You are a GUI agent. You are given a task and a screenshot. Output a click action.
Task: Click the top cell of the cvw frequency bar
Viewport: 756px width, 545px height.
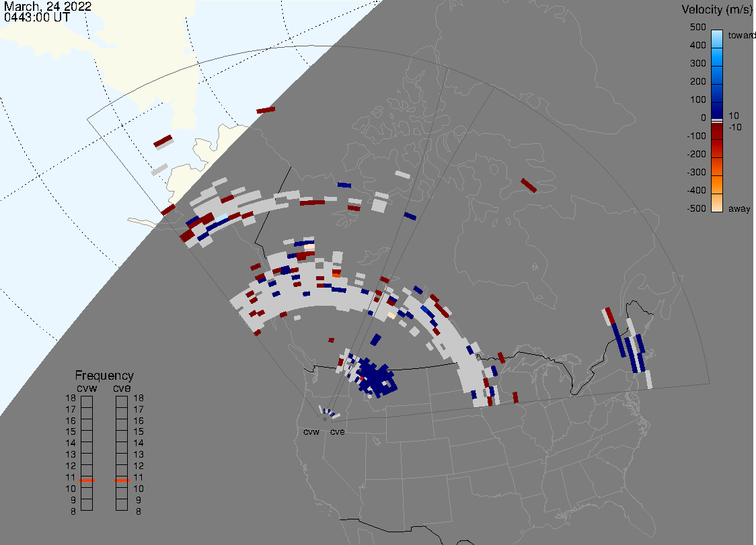[87, 402]
